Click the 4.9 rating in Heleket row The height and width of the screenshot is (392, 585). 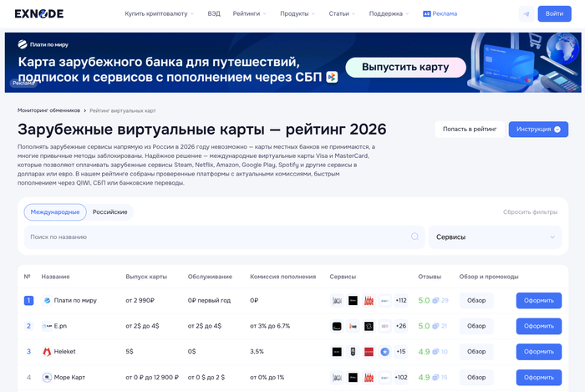click(x=424, y=352)
